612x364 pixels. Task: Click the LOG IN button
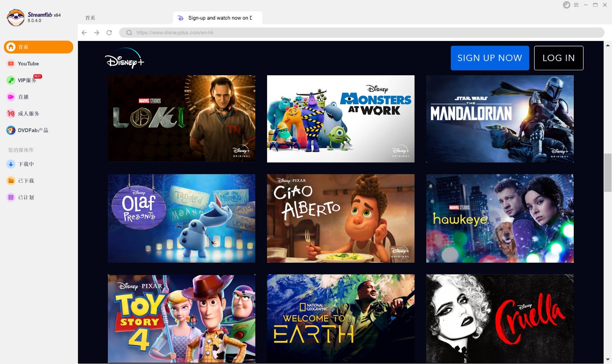558,58
